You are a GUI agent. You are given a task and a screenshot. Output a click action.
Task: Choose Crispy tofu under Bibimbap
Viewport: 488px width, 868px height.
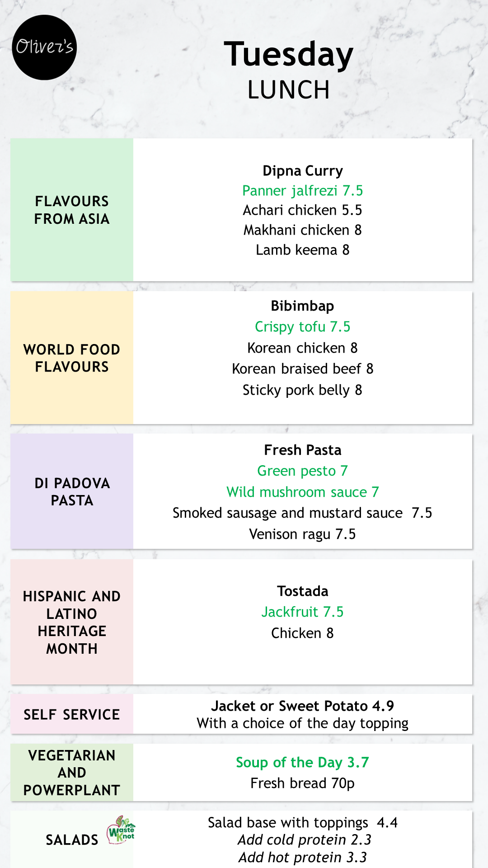[x=302, y=327]
